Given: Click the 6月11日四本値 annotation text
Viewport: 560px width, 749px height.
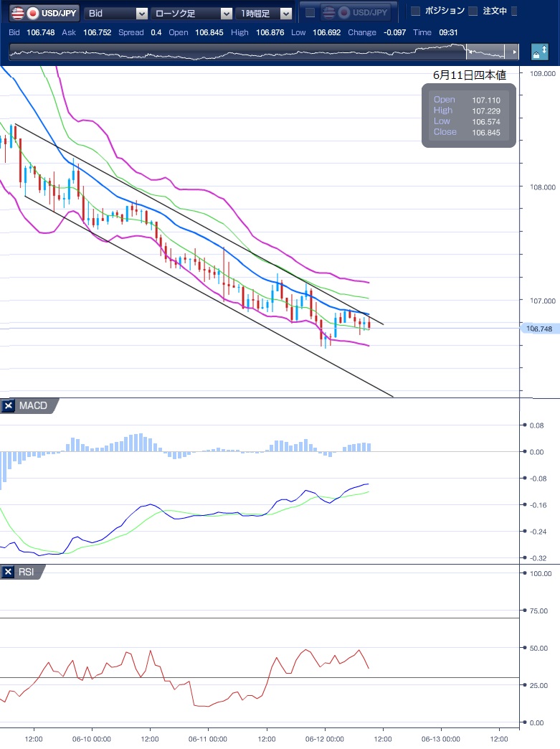Looking at the screenshot, I should pos(470,75).
